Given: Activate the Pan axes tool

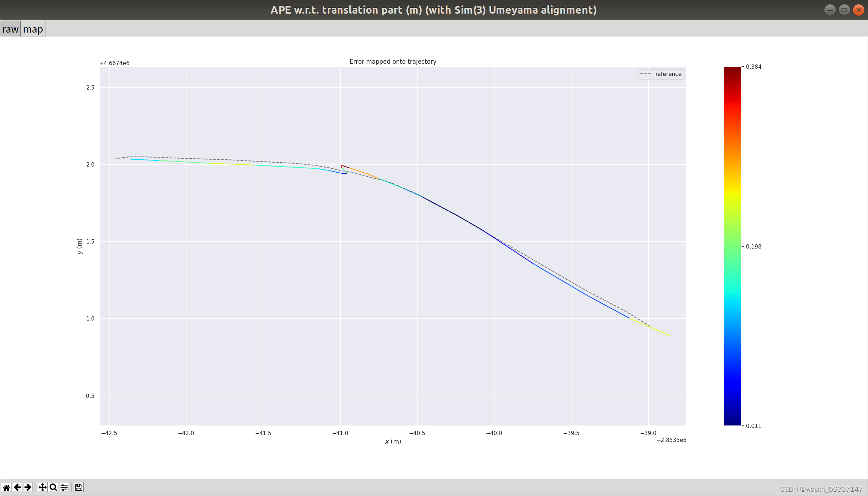Looking at the screenshot, I should point(42,487).
